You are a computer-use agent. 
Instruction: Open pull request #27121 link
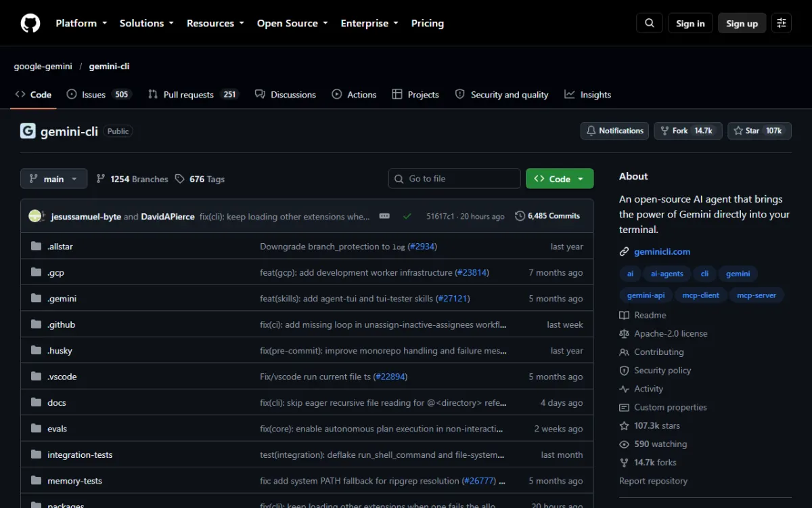pos(453,299)
